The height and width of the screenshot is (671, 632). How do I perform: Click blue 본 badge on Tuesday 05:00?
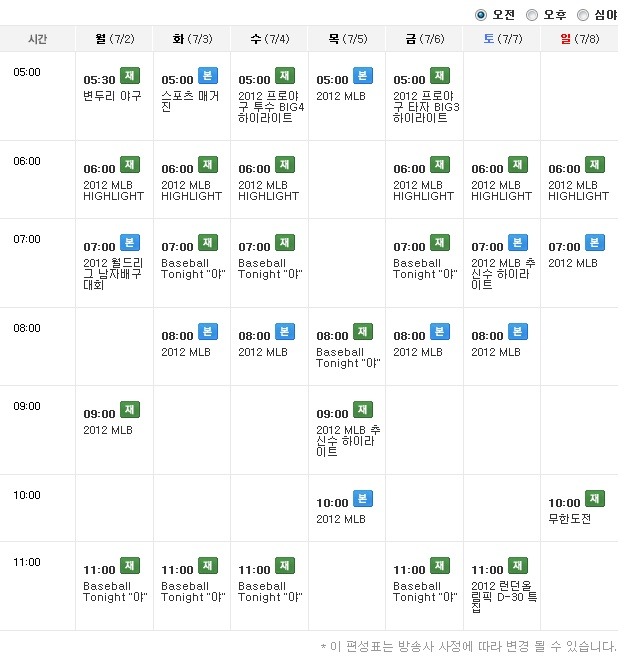coord(208,76)
